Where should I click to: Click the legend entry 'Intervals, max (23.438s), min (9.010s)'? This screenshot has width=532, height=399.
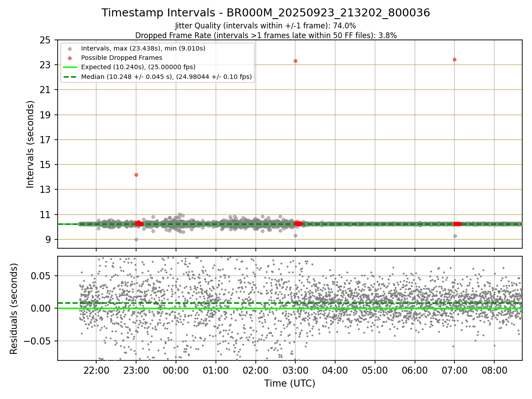click(x=143, y=48)
